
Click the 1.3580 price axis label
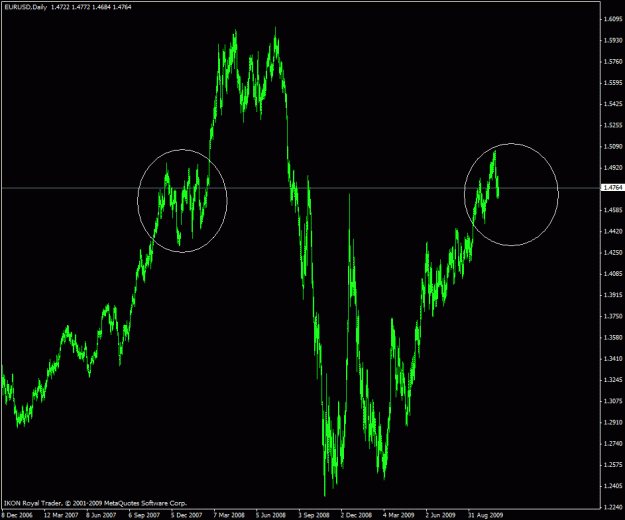[x=613, y=338]
